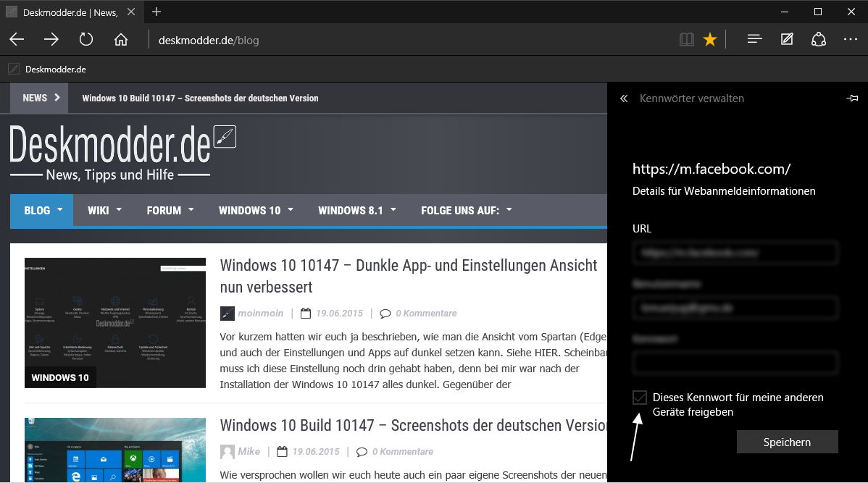Select the FORUM menu item
The image size is (868, 483).
(170, 211)
